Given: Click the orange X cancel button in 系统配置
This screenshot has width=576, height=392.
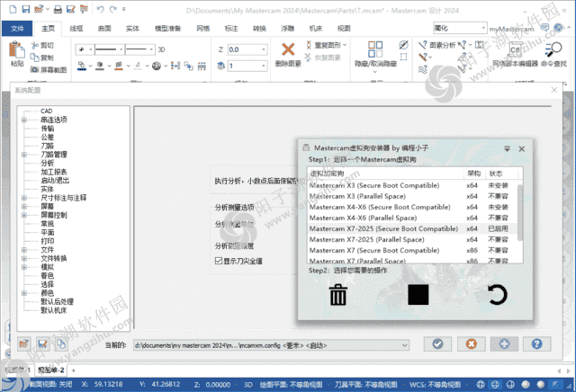Looking at the screenshot, I should pyautogui.click(x=472, y=344).
